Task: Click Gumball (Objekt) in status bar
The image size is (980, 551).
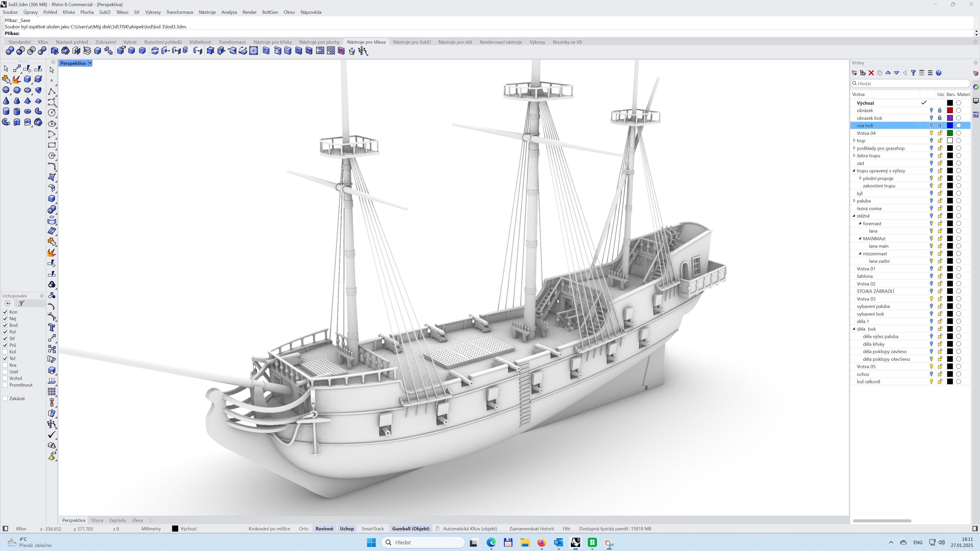Action: (x=411, y=529)
